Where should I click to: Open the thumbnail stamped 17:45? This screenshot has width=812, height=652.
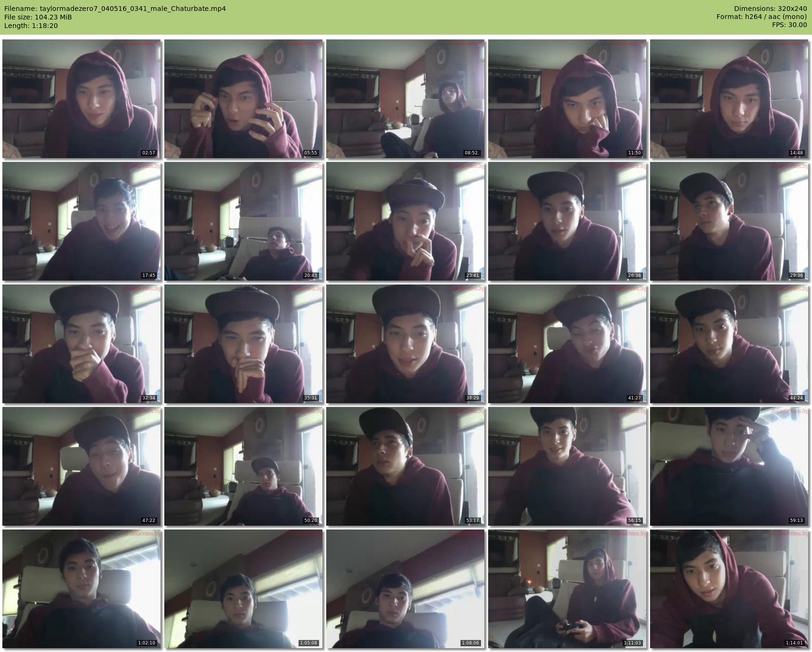tap(82, 221)
